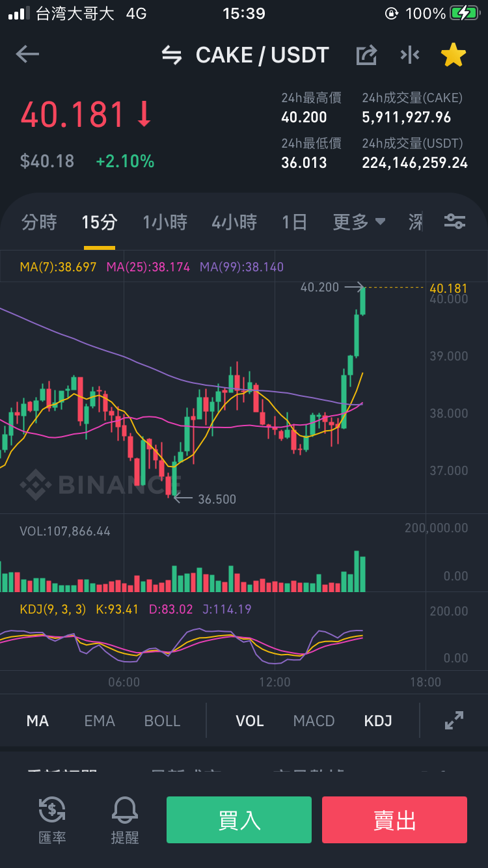
Task: Expand the 更多 intervals dropdown
Action: [x=359, y=223]
